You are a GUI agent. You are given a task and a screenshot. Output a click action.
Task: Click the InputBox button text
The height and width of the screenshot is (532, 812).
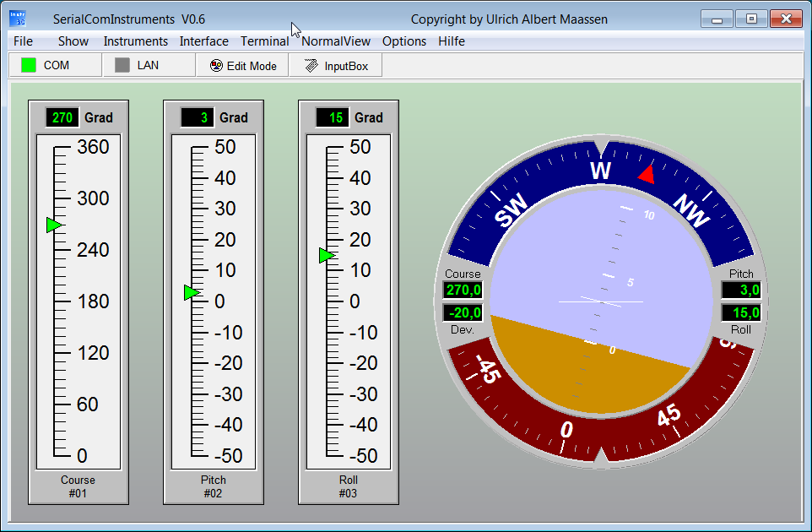click(346, 67)
